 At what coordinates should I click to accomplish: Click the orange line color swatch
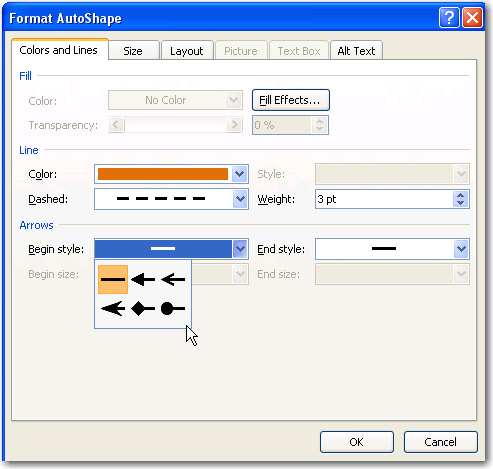click(x=163, y=174)
